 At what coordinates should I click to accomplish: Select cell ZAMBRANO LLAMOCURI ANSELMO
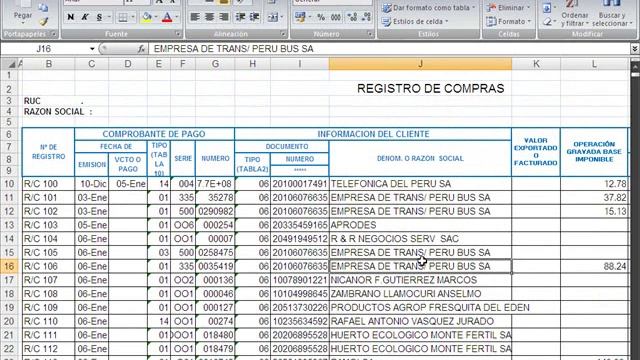pyautogui.click(x=420, y=294)
